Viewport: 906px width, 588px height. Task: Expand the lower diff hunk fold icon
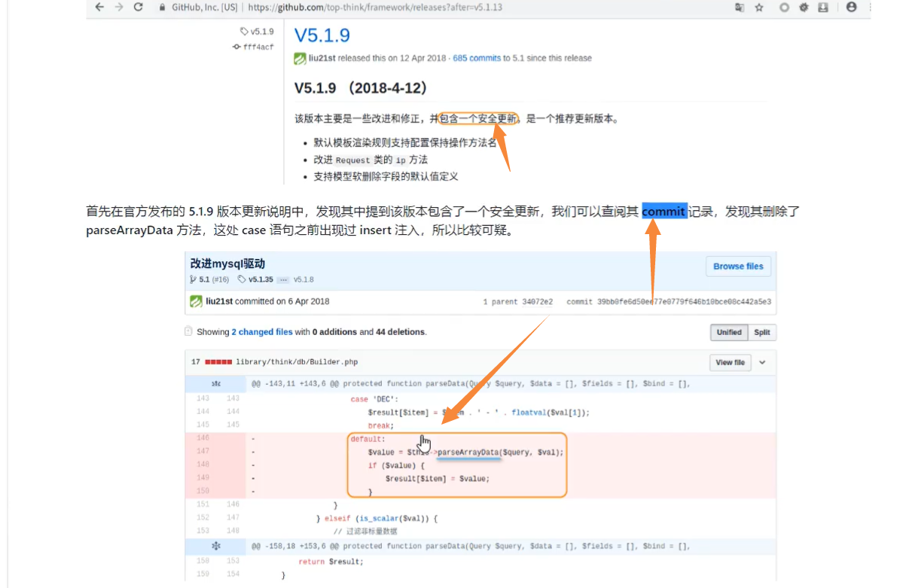216,546
